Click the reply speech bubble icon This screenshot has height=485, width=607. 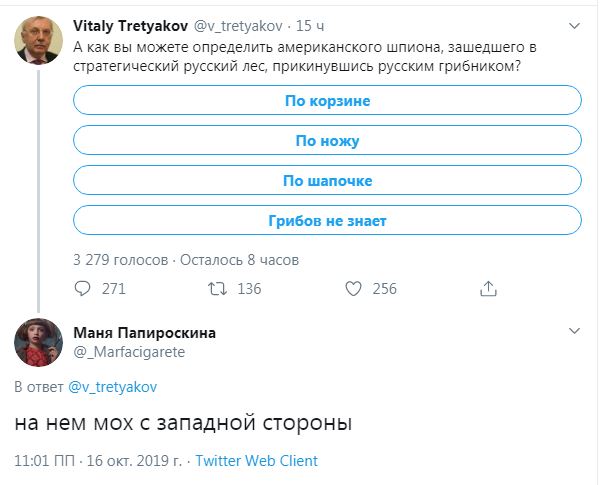pyautogui.click(x=83, y=289)
